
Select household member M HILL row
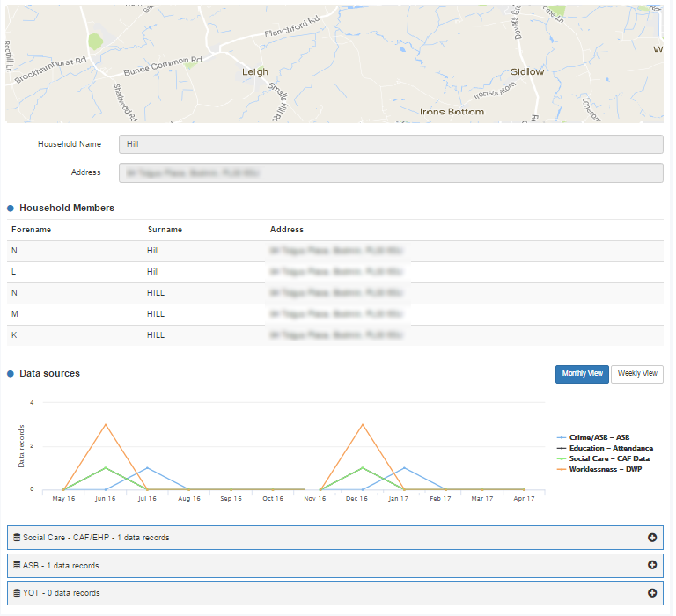click(x=335, y=314)
